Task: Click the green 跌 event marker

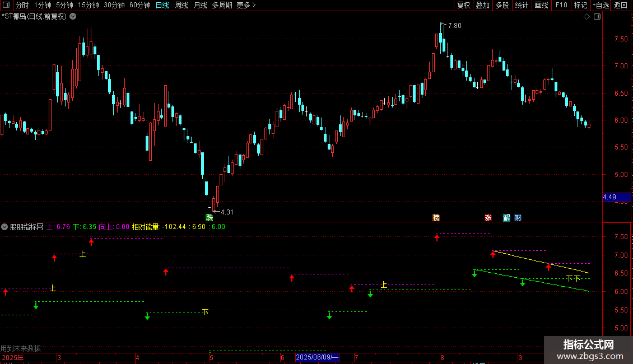Action: pyautogui.click(x=209, y=217)
